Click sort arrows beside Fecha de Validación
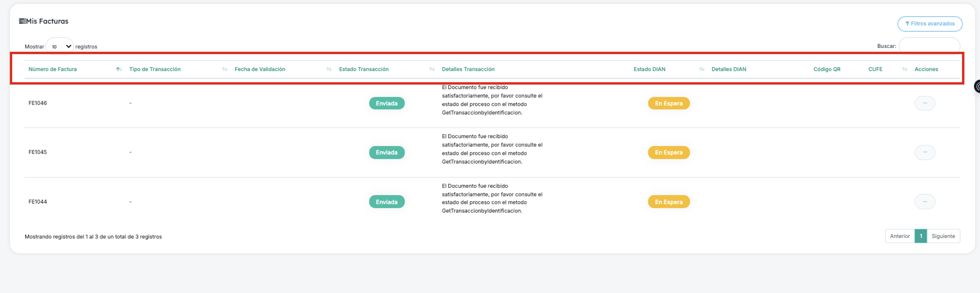Screen dimensions: 980x293 pyautogui.click(x=329, y=69)
